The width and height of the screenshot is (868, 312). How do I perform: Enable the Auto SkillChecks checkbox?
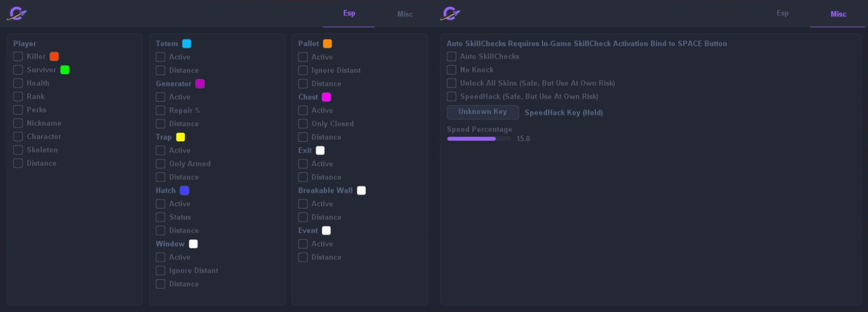pyautogui.click(x=452, y=57)
